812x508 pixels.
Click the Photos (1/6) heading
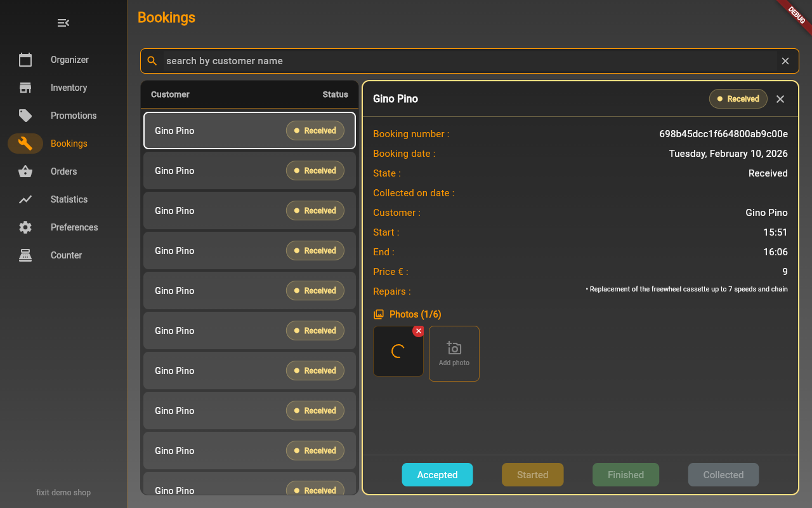tap(415, 314)
